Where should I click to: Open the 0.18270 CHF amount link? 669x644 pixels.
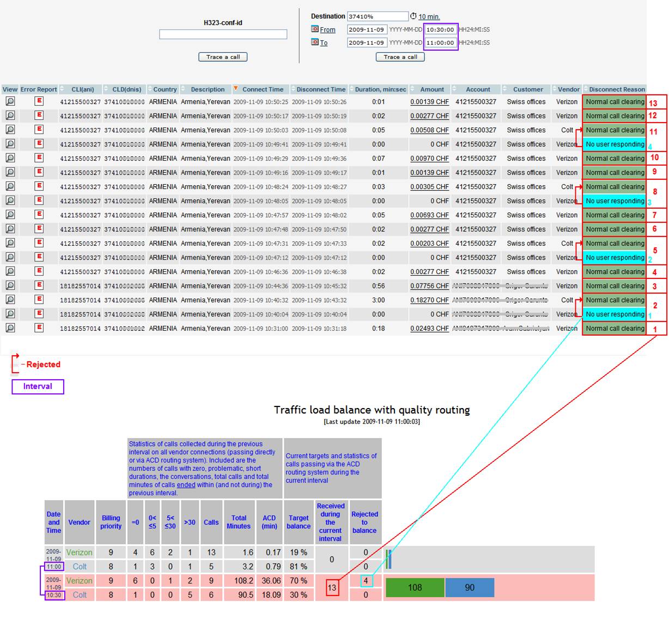point(429,300)
